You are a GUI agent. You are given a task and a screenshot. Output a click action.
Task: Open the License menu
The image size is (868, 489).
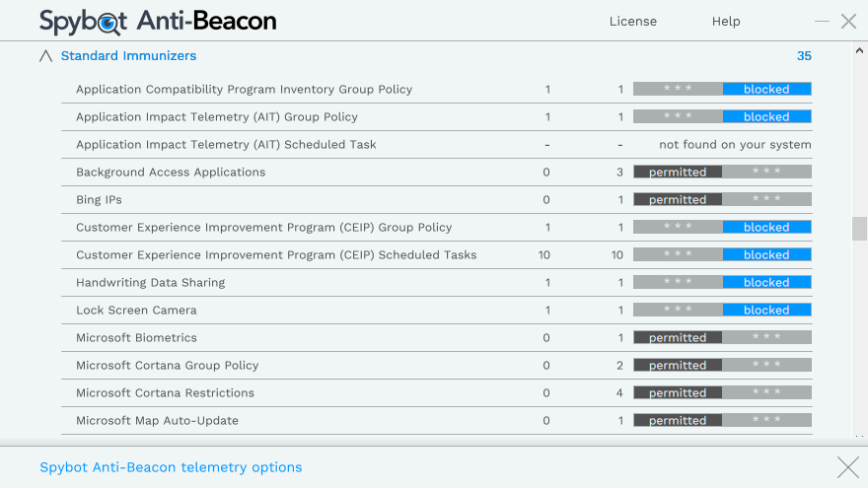[633, 21]
